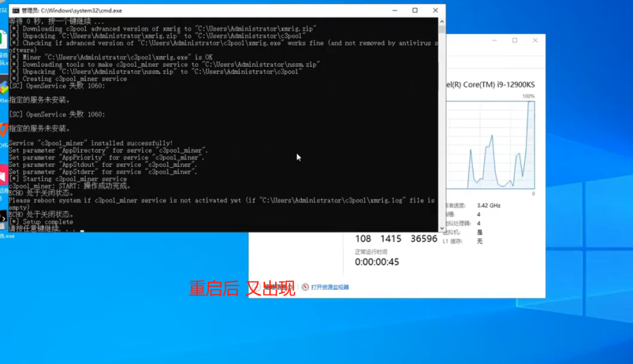Click the AppStderr parameter line

tap(103, 172)
